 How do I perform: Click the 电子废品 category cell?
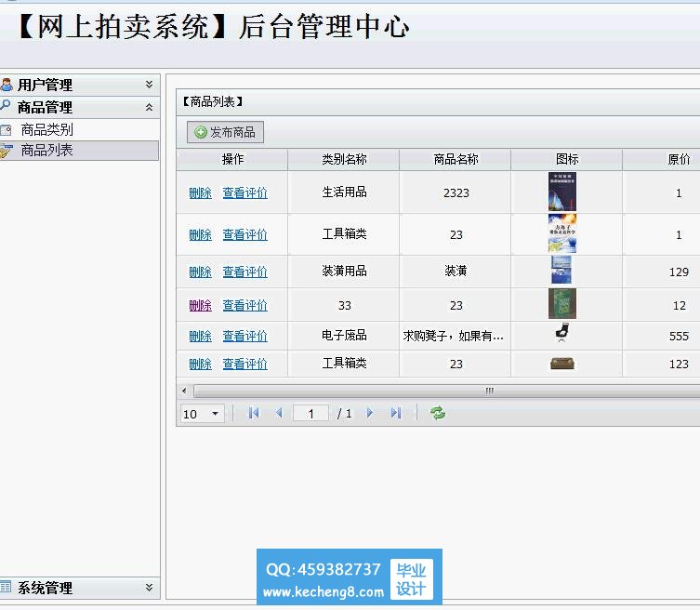[344, 336]
